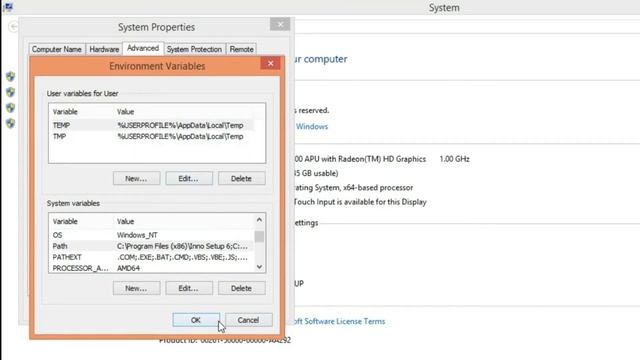Click New under System variables

tap(136, 288)
